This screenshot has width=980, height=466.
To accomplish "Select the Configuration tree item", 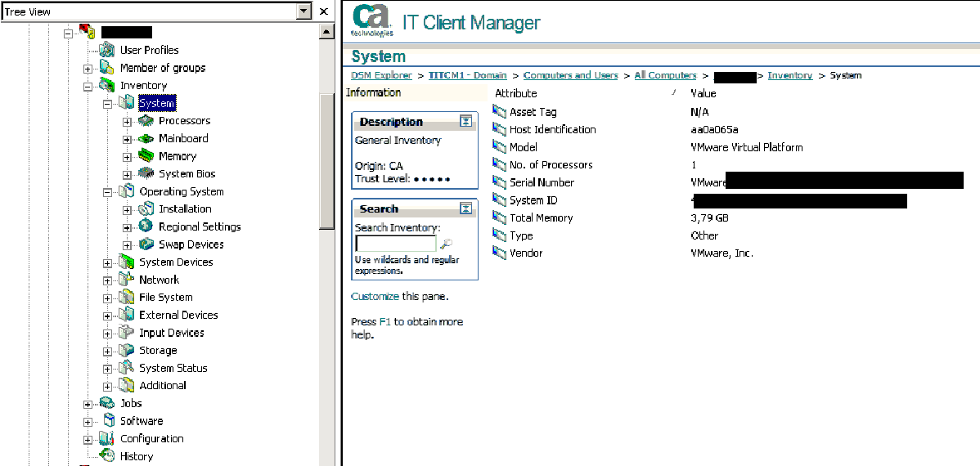I will (152, 438).
